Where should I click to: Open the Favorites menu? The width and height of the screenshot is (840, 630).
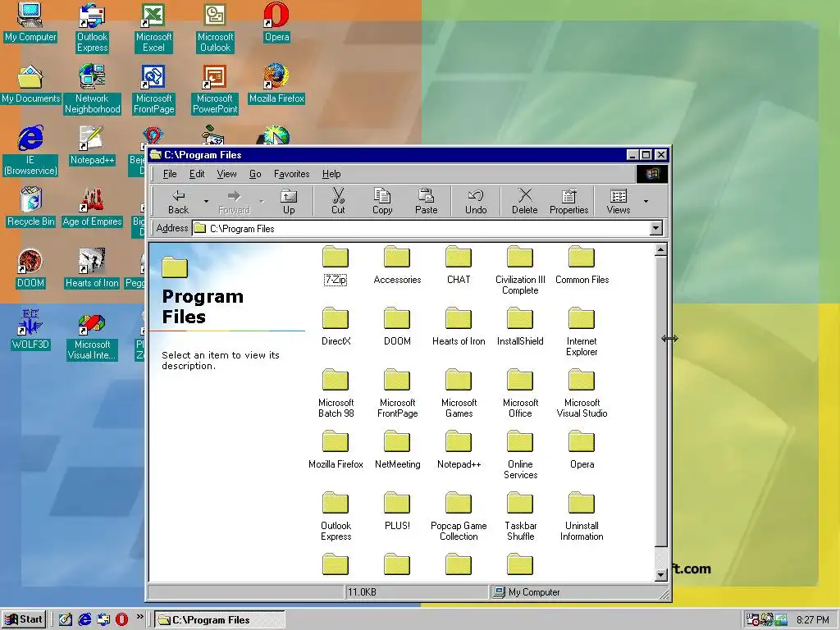click(291, 174)
